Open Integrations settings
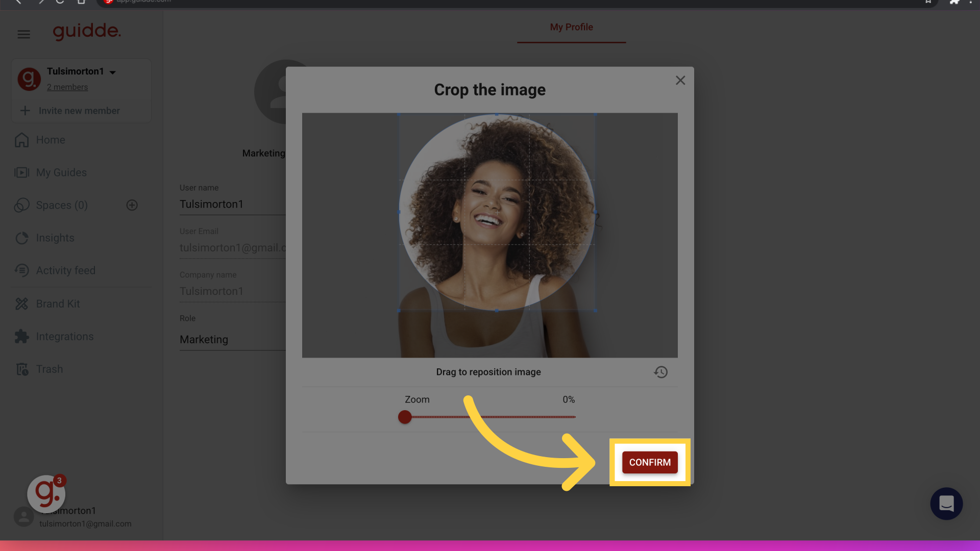Image resolution: width=980 pixels, height=551 pixels. pyautogui.click(x=65, y=336)
